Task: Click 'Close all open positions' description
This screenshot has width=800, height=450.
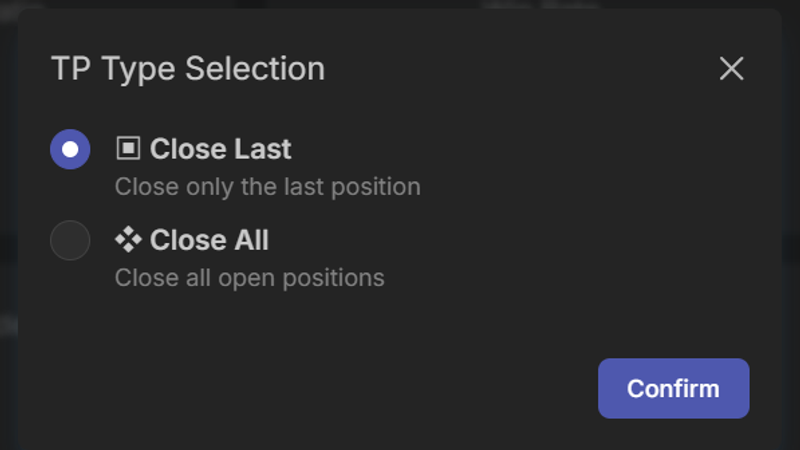Action: coord(249,277)
